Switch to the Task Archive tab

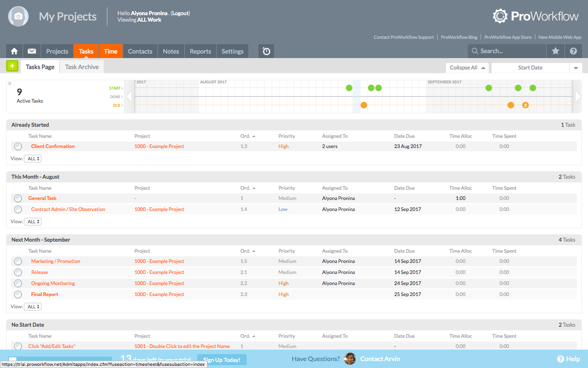[x=81, y=66]
